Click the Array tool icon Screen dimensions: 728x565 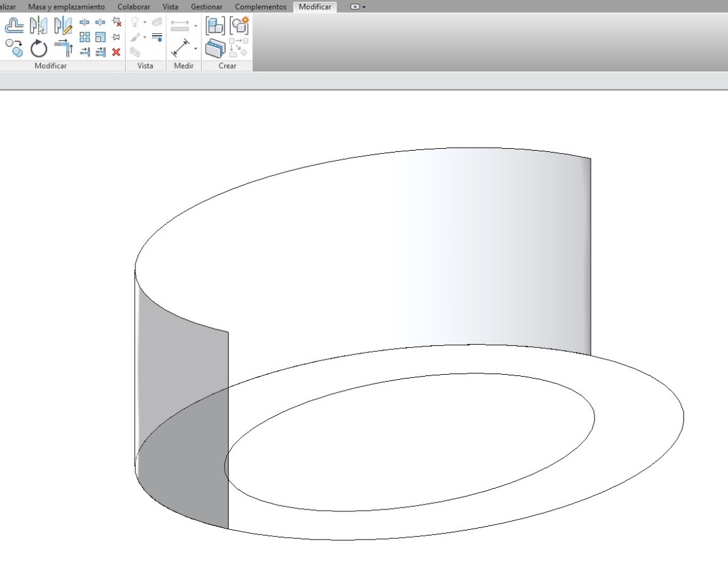click(84, 37)
